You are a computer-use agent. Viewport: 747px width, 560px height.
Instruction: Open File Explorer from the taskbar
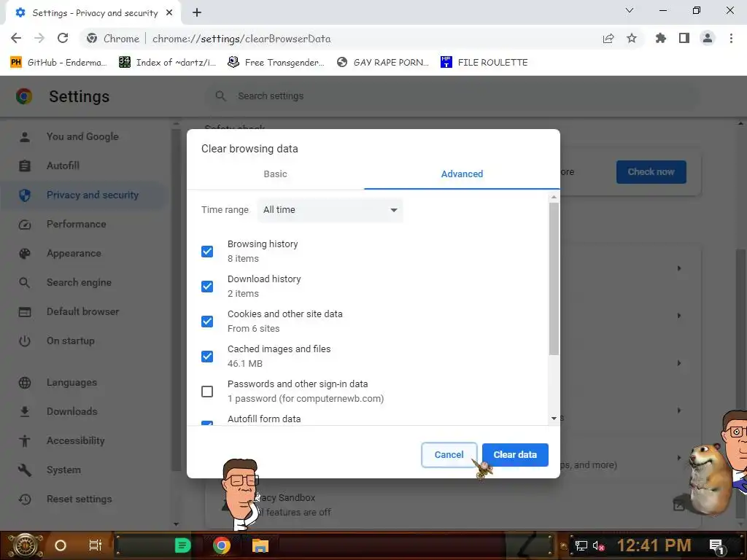pyautogui.click(x=260, y=545)
